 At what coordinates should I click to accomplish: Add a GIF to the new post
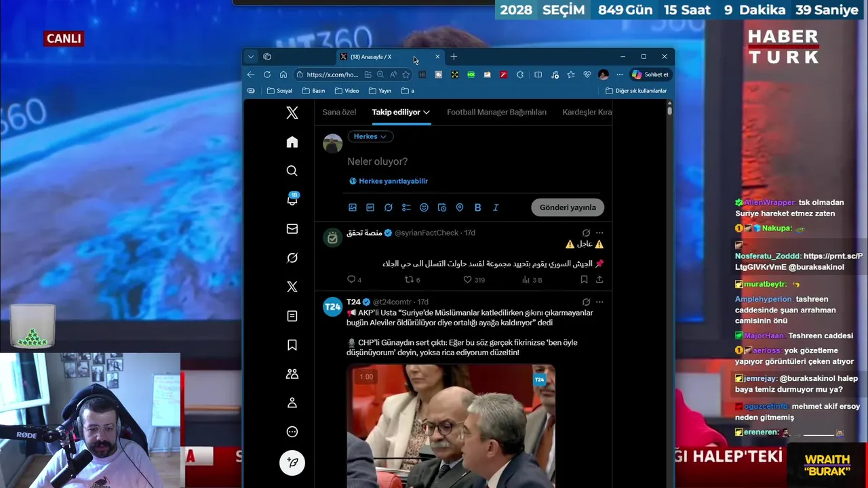click(370, 207)
